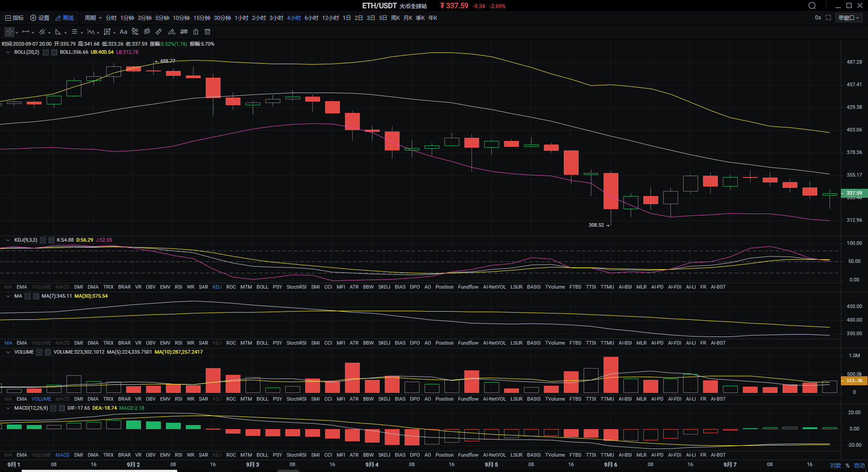Remove the MA panel with its X
This screenshot has height=472, width=868.
click(36, 296)
